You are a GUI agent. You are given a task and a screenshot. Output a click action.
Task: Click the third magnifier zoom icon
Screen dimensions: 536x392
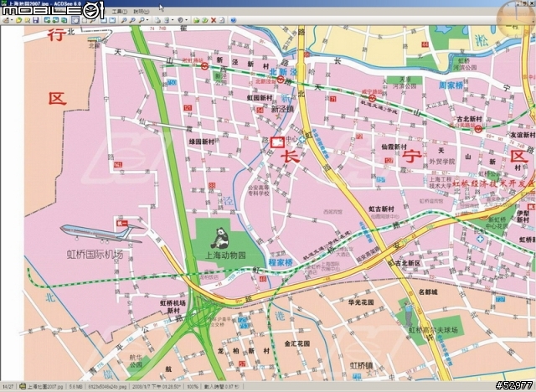tap(142, 20)
